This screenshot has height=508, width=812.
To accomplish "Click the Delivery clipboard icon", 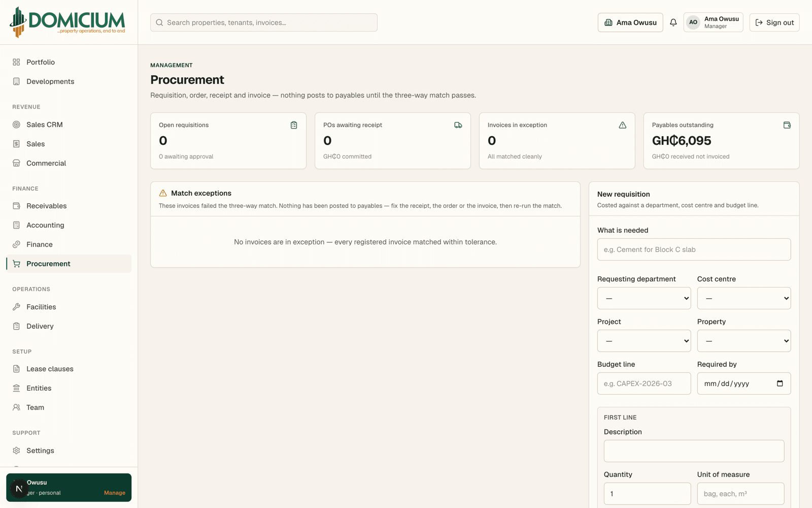I will pyautogui.click(x=16, y=326).
